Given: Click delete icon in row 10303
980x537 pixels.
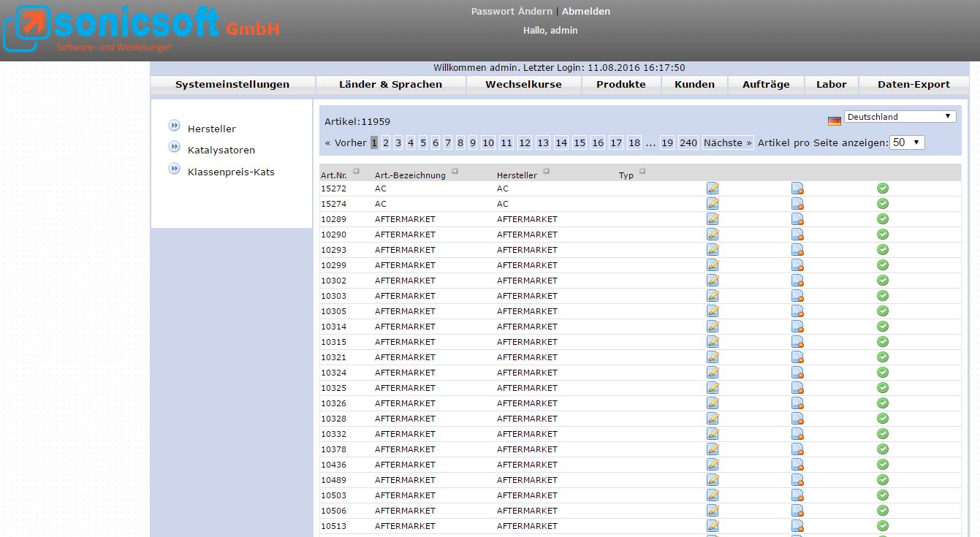Looking at the screenshot, I should [797, 296].
